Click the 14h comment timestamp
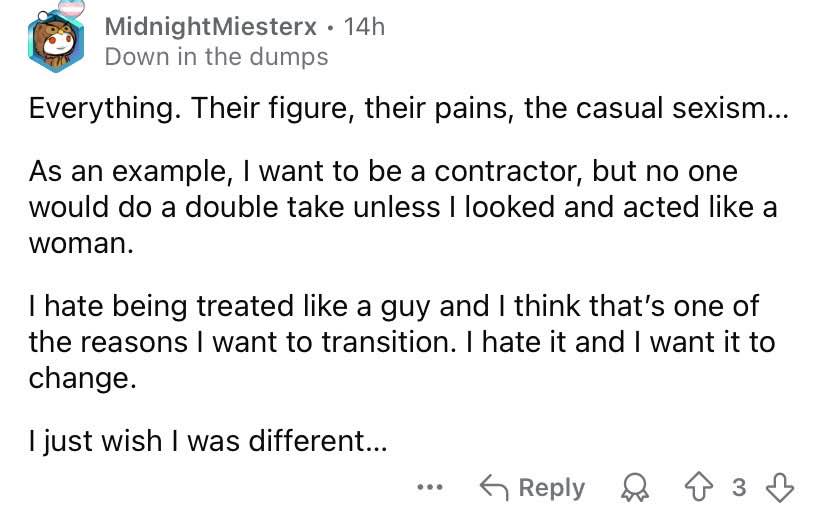This screenshot has width=828, height=523. (364, 26)
